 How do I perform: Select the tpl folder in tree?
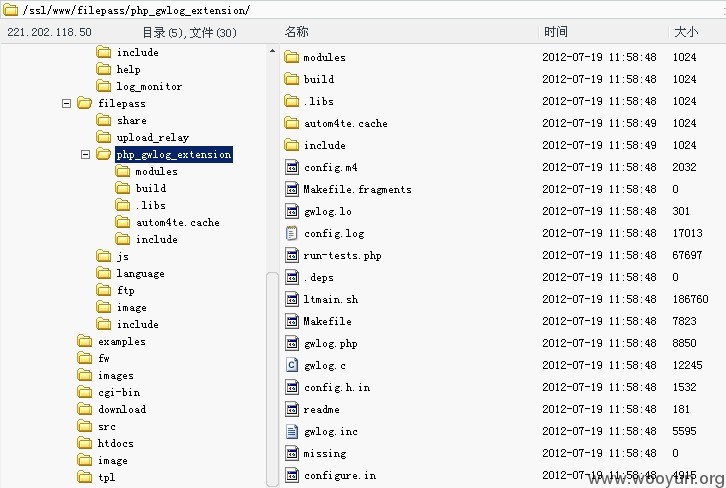(106, 477)
